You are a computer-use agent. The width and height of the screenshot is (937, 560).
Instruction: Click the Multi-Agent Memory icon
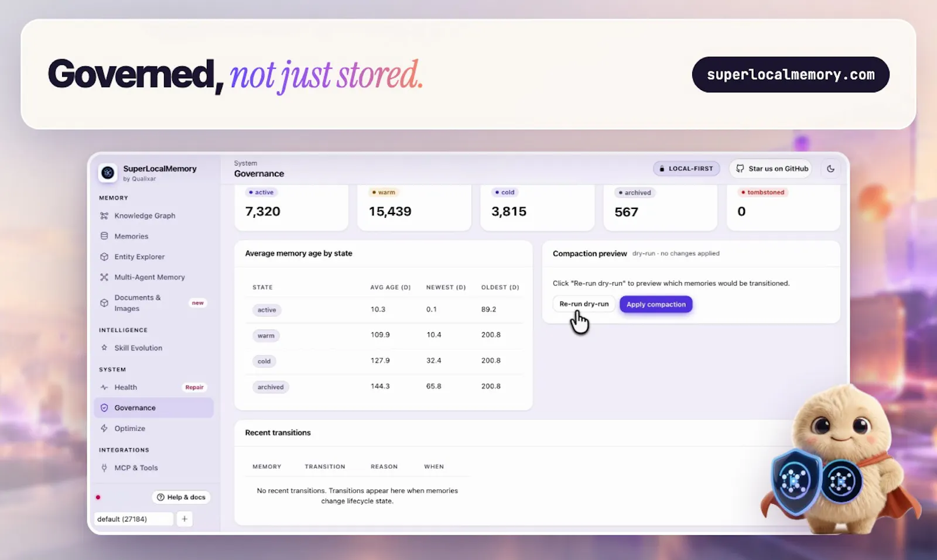(104, 277)
